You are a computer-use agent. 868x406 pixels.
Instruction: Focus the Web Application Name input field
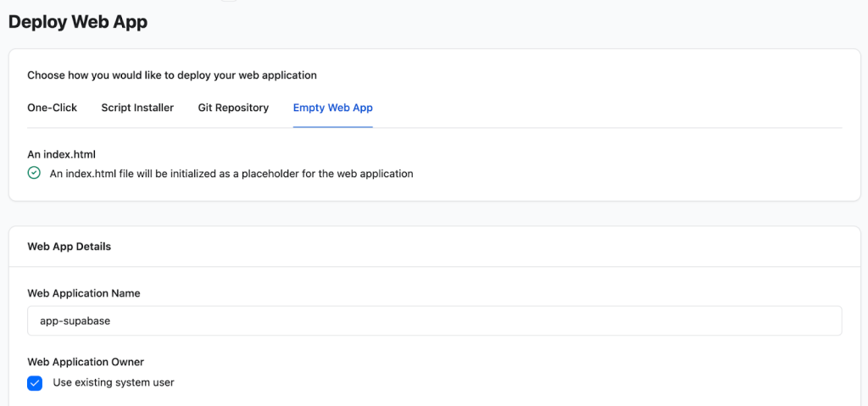click(x=434, y=321)
